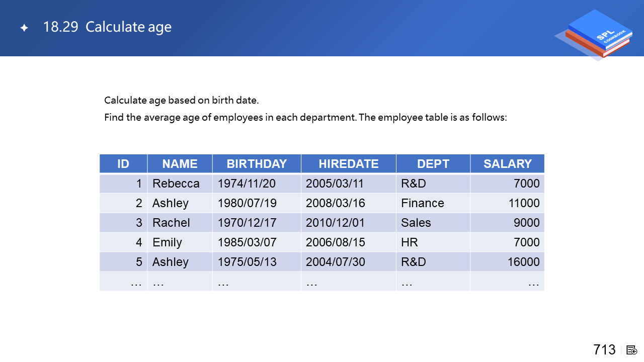
Task: Select the HIREDATE column header
Action: (348, 164)
